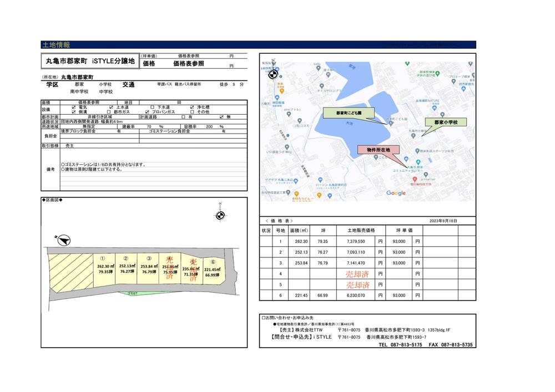
Task: Click the red pin near the community center
Action: [x=415, y=180]
